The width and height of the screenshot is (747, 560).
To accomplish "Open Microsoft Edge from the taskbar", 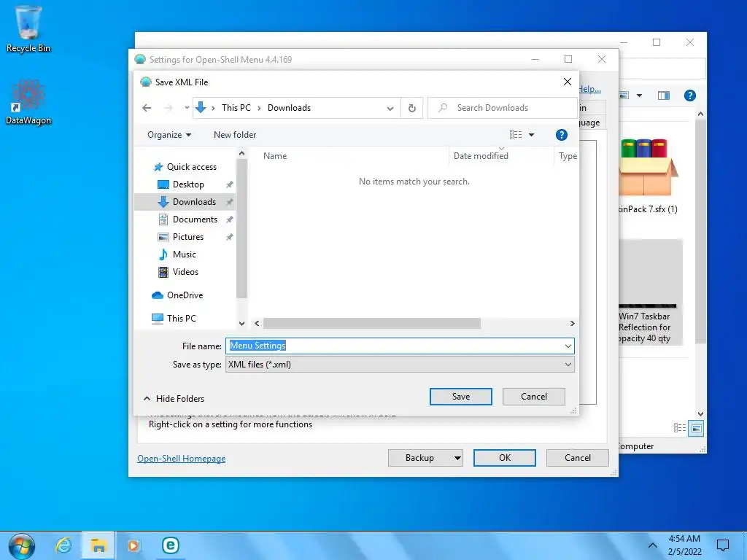I will (170, 545).
